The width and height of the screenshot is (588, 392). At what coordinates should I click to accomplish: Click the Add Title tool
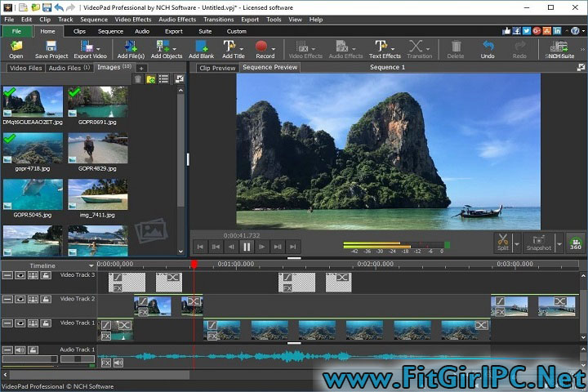[232, 47]
